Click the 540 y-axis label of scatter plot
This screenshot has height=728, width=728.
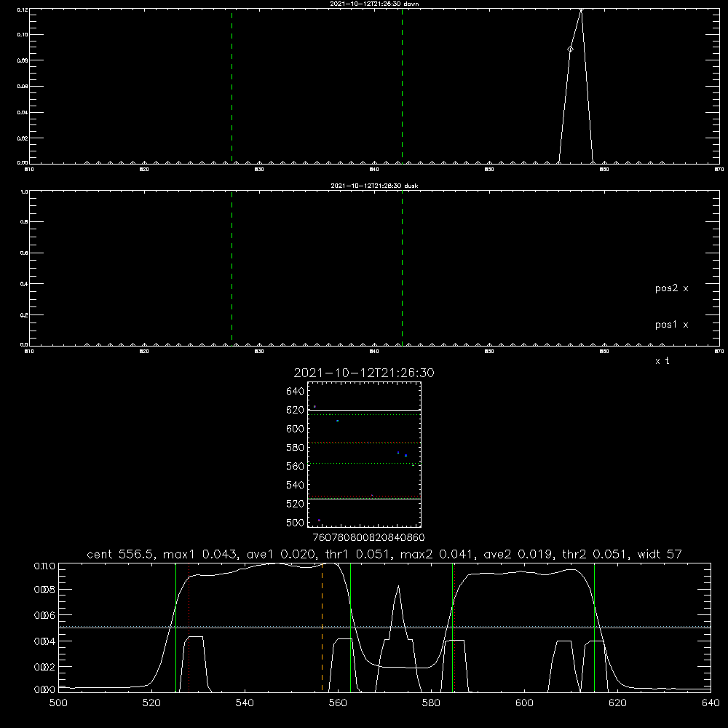tap(296, 485)
